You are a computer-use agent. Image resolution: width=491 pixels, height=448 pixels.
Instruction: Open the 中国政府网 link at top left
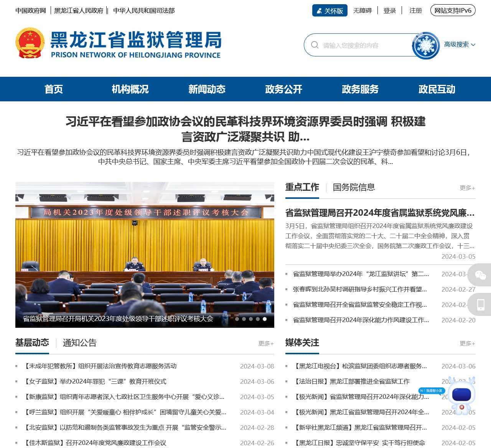pos(30,10)
